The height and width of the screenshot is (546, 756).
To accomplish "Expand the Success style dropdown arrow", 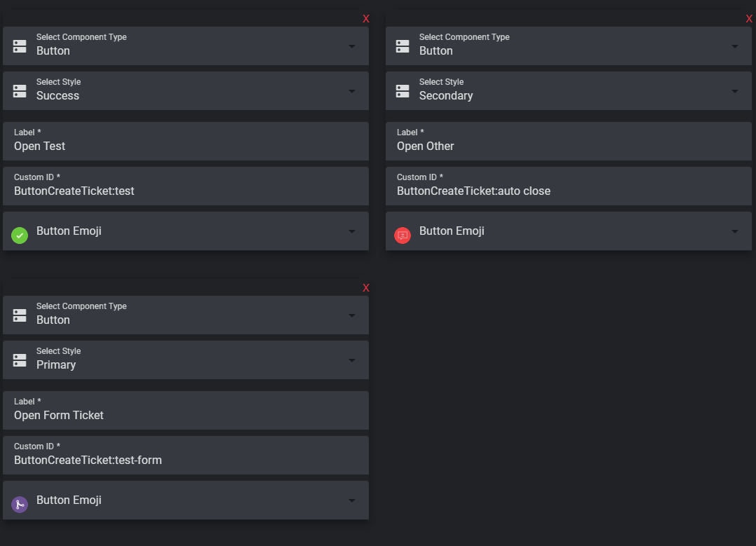I will pos(352,91).
